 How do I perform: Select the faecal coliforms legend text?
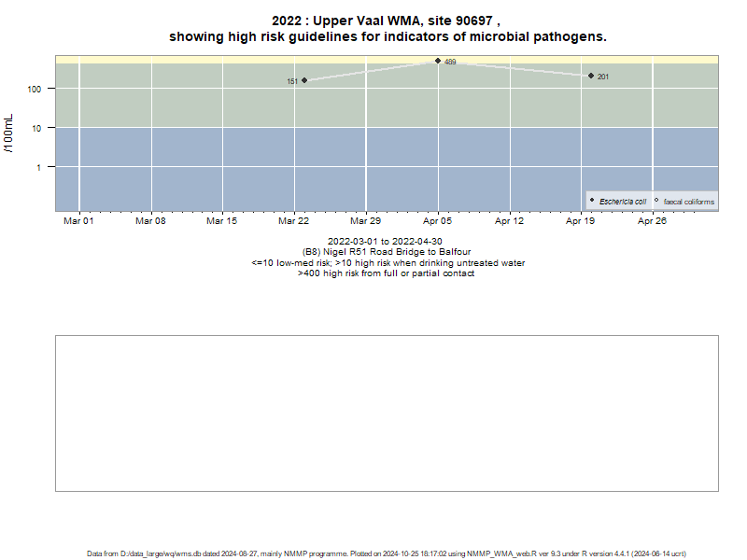[689, 202]
